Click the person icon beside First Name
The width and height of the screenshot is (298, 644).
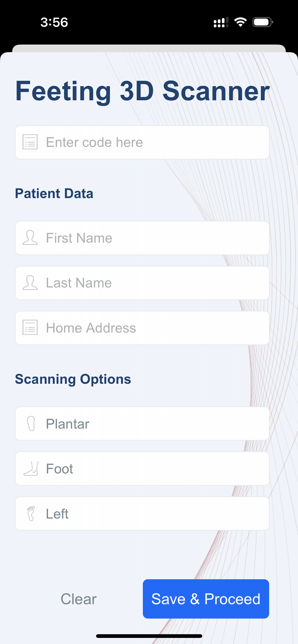[x=30, y=237]
